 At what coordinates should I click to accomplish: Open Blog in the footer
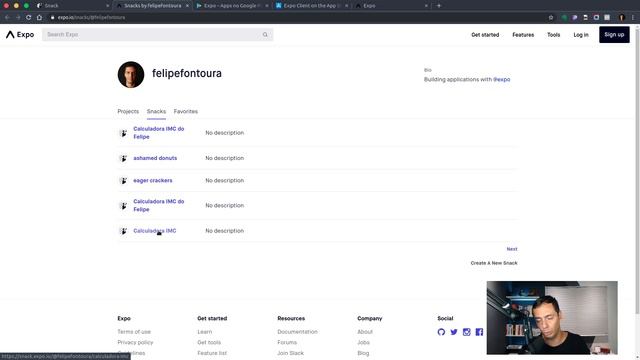pyautogui.click(x=363, y=353)
